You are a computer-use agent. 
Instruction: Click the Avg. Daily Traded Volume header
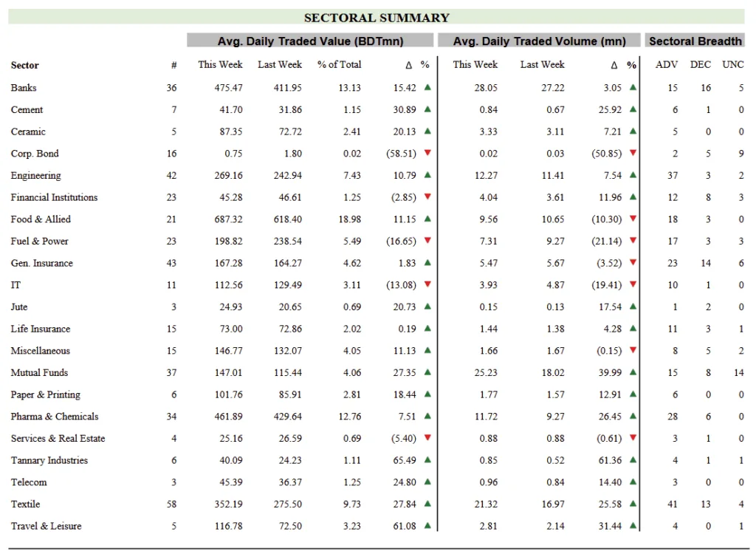(540, 41)
